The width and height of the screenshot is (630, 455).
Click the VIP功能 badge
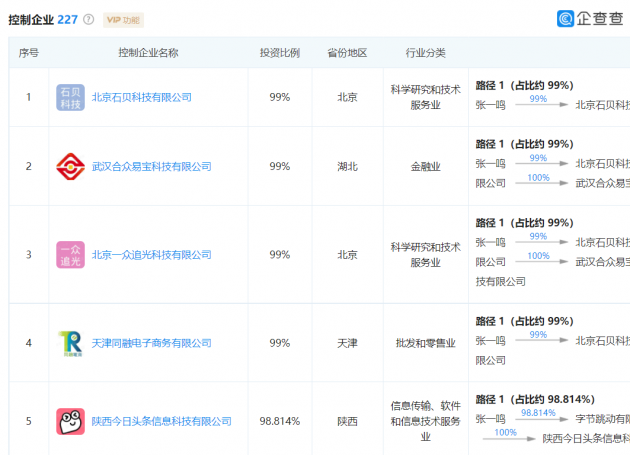(123, 20)
